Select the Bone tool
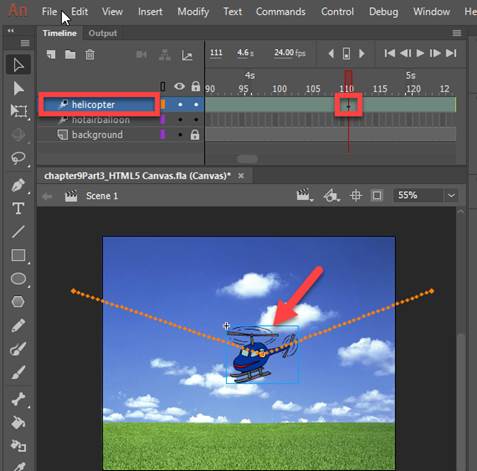Image resolution: width=477 pixels, height=471 pixels. pyautogui.click(x=18, y=399)
